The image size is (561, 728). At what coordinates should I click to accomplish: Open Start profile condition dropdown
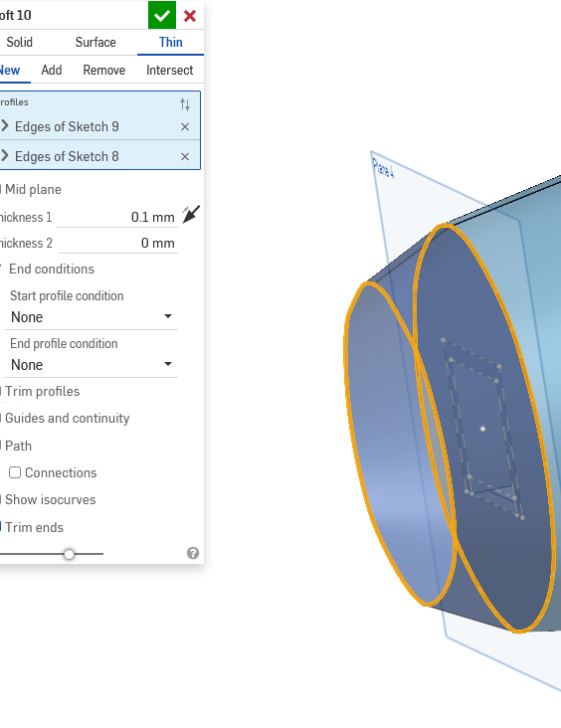tap(92, 317)
